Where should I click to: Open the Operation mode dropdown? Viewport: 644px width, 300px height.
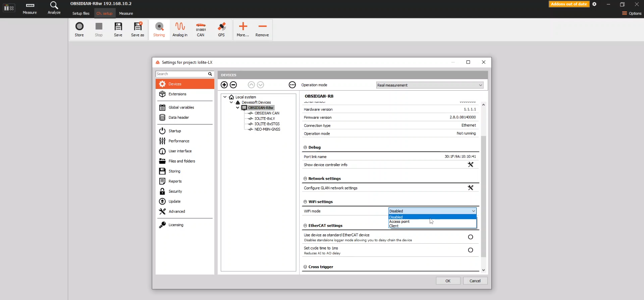[430, 85]
